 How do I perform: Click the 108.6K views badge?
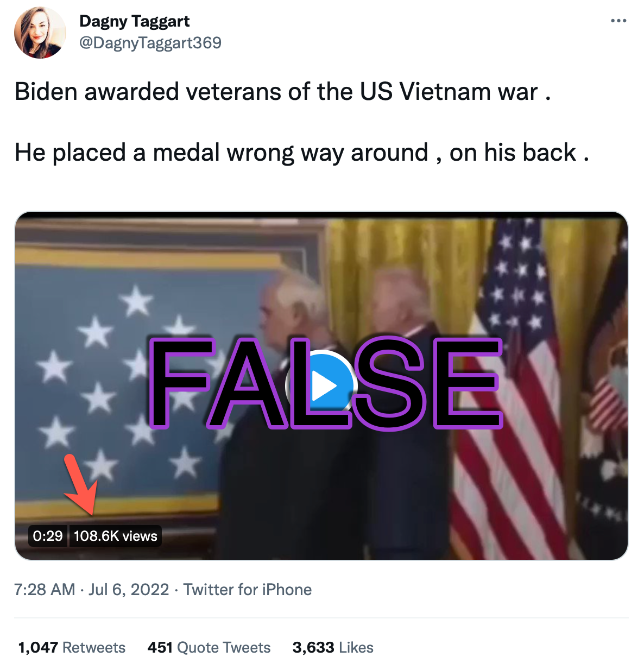point(115,536)
